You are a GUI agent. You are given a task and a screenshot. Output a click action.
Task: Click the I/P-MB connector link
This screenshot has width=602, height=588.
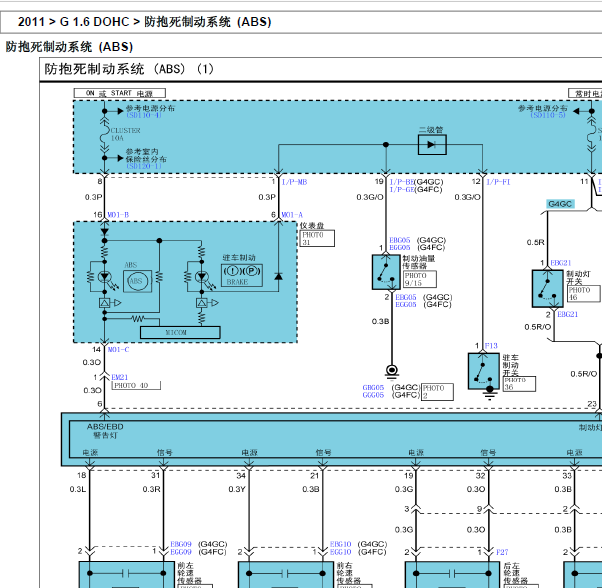[x=294, y=182]
